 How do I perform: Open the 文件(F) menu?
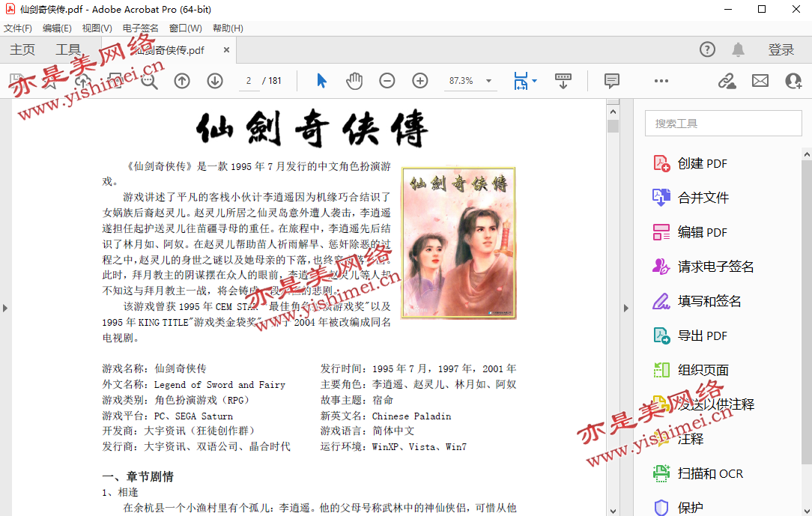coord(18,28)
